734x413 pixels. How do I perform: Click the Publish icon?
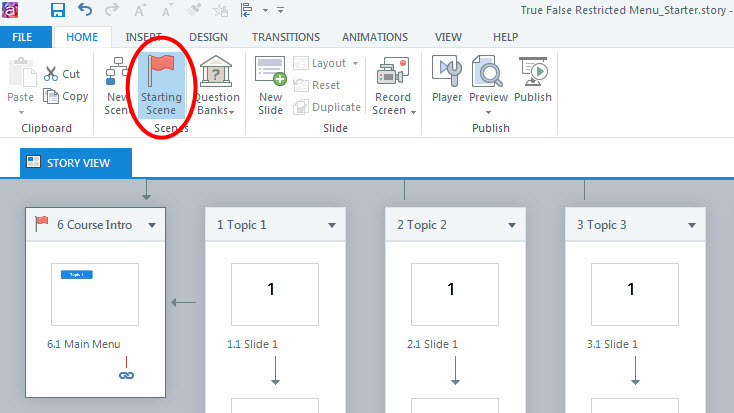(x=533, y=71)
